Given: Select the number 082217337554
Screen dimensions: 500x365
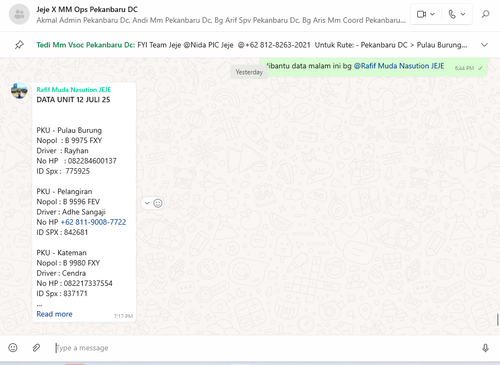Looking at the screenshot, I should [x=88, y=283].
